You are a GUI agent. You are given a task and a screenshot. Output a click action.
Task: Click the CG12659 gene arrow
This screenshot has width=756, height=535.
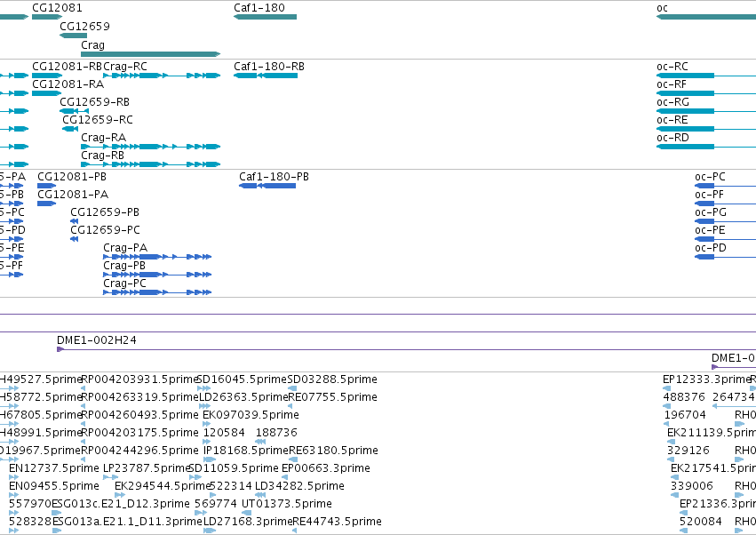click(73, 36)
